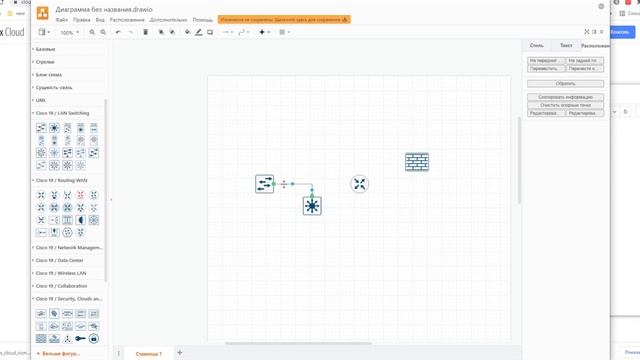The height and width of the screenshot is (360, 640).
Task: Open the line color pencil tool
Action: coord(199,32)
